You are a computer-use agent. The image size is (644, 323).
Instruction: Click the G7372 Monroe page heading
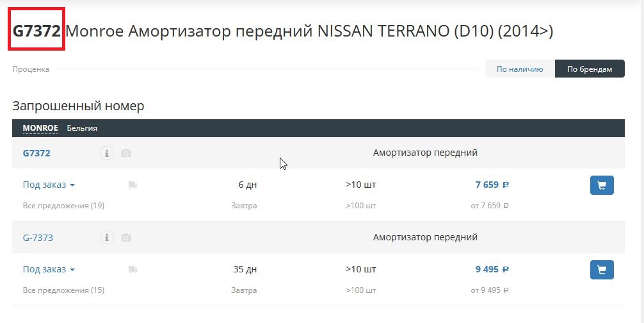coord(282,31)
